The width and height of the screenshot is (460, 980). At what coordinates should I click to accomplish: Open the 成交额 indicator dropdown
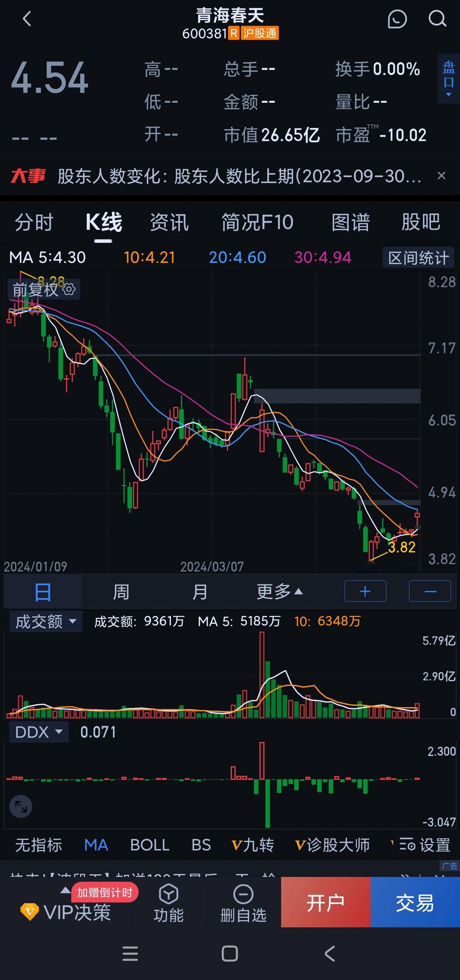pos(46,622)
